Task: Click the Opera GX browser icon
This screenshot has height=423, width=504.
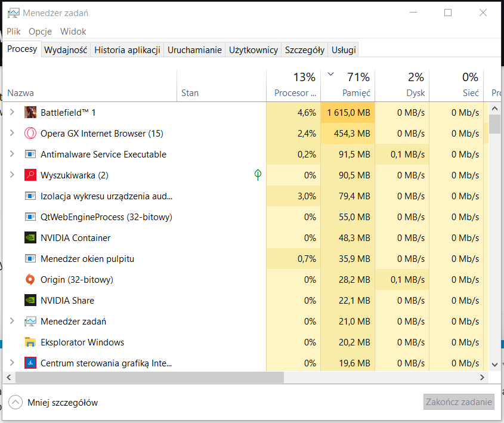Action: point(30,133)
